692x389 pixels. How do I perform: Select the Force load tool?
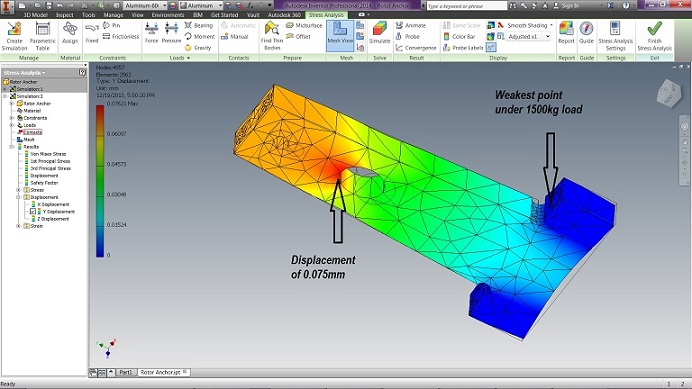151,33
